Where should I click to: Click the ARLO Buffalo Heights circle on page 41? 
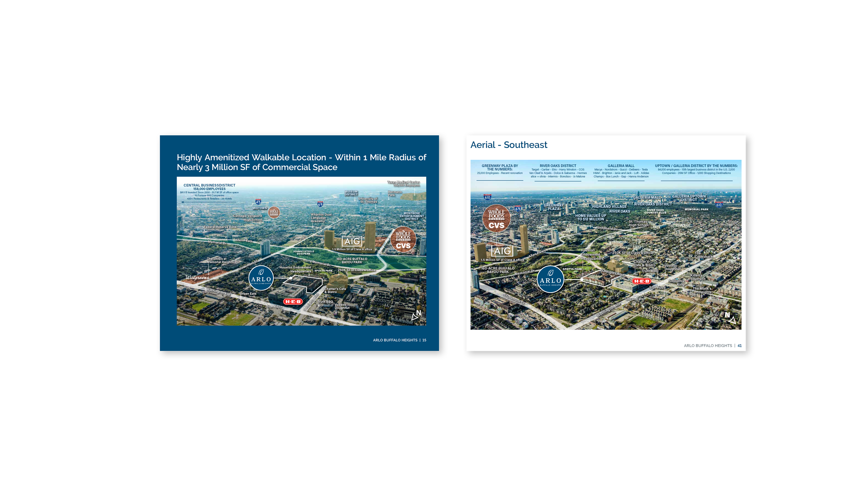point(550,279)
